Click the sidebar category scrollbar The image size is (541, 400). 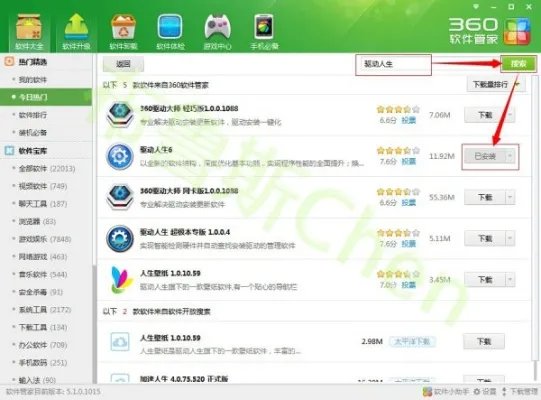94,324
